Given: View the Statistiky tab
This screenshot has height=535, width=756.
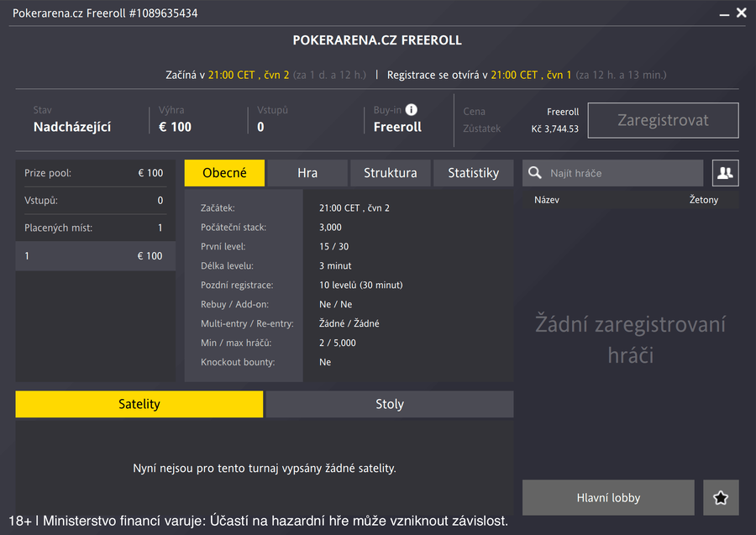Looking at the screenshot, I should point(474,173).
